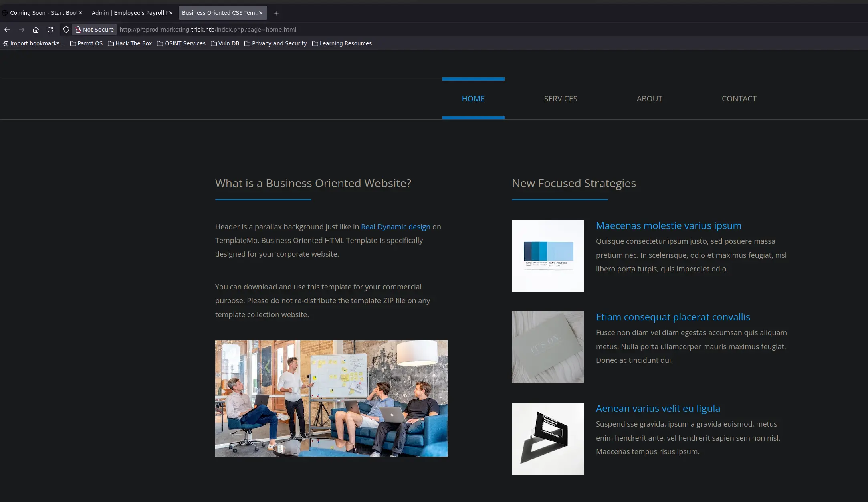Switch to Admin Employee's Payroll tab
Screen dimensions: 868x502
(127, 13)
